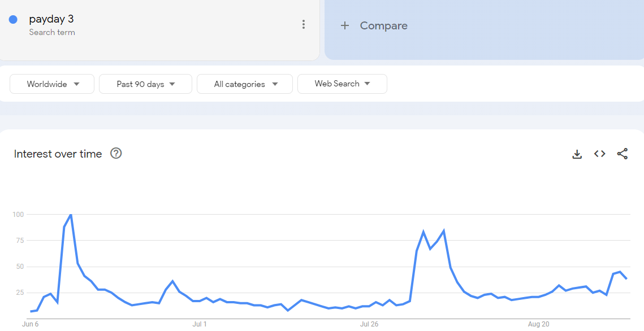Open help for Interest over time
This screenshot has height=331, width=644.
tap(116, 154)
